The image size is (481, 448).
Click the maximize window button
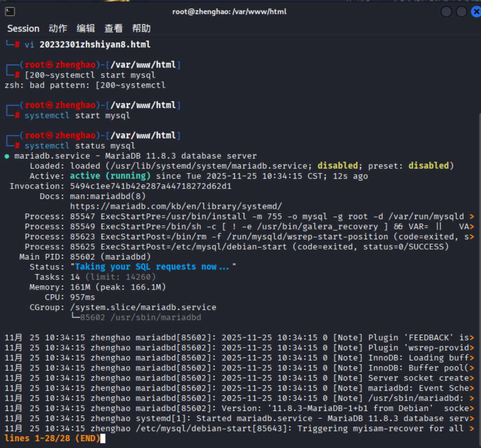point(461,12)
